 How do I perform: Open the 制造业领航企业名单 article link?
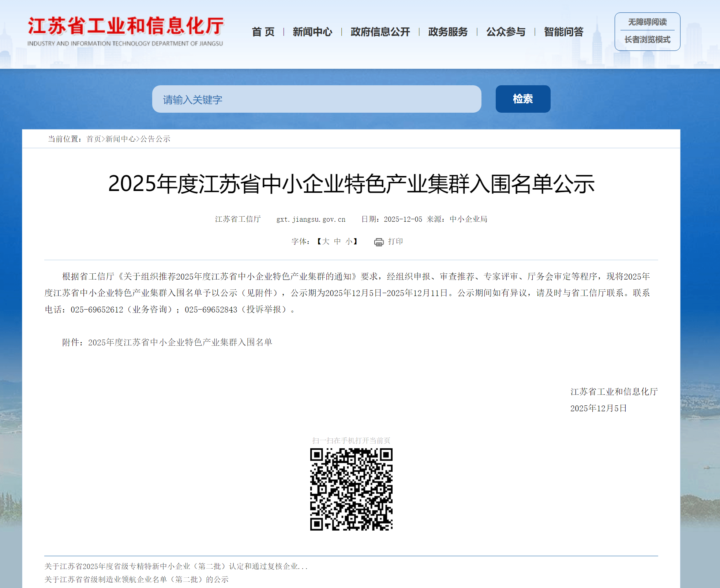coord(136,580)
